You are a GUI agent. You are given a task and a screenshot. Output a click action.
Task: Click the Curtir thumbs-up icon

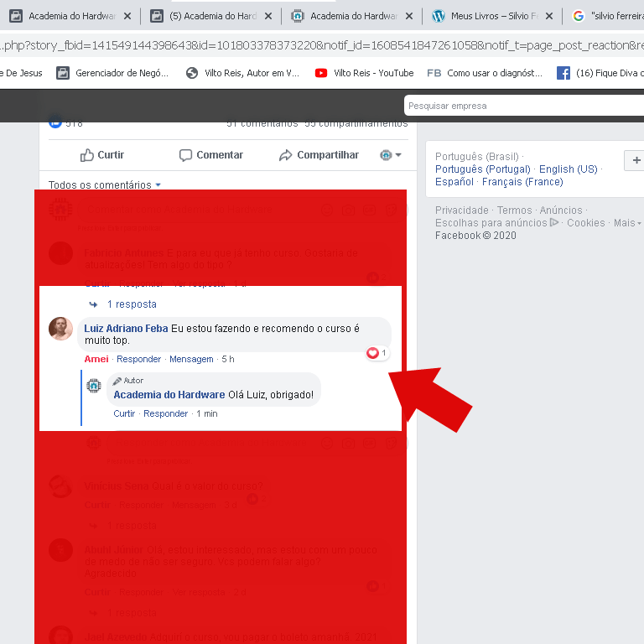point(86,155)
